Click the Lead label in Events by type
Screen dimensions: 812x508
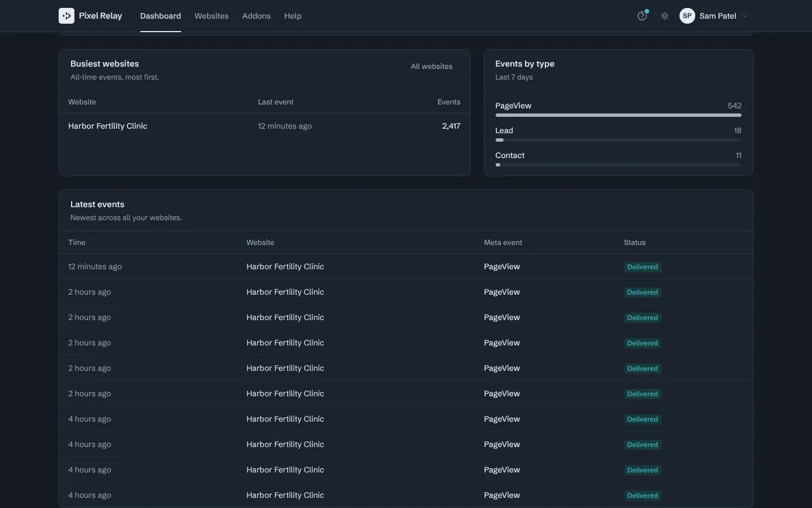tap(504, 130)
